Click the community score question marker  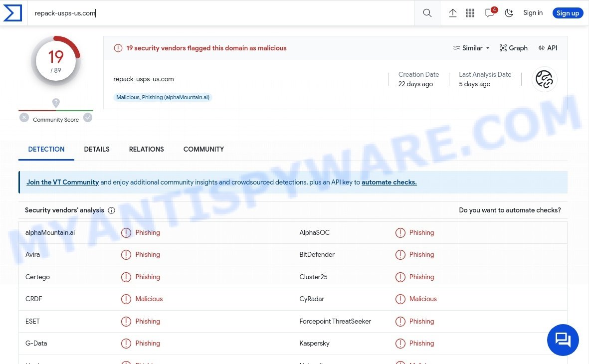click(56, 103)
